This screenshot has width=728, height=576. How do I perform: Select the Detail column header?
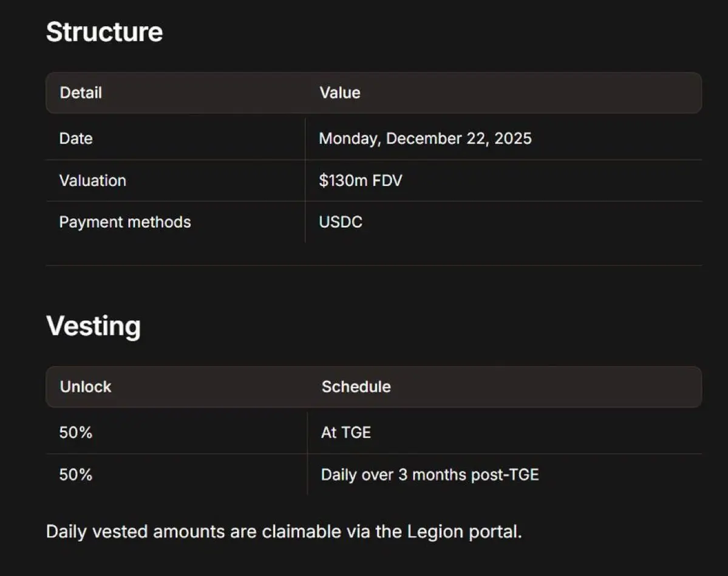click(81, 93)
